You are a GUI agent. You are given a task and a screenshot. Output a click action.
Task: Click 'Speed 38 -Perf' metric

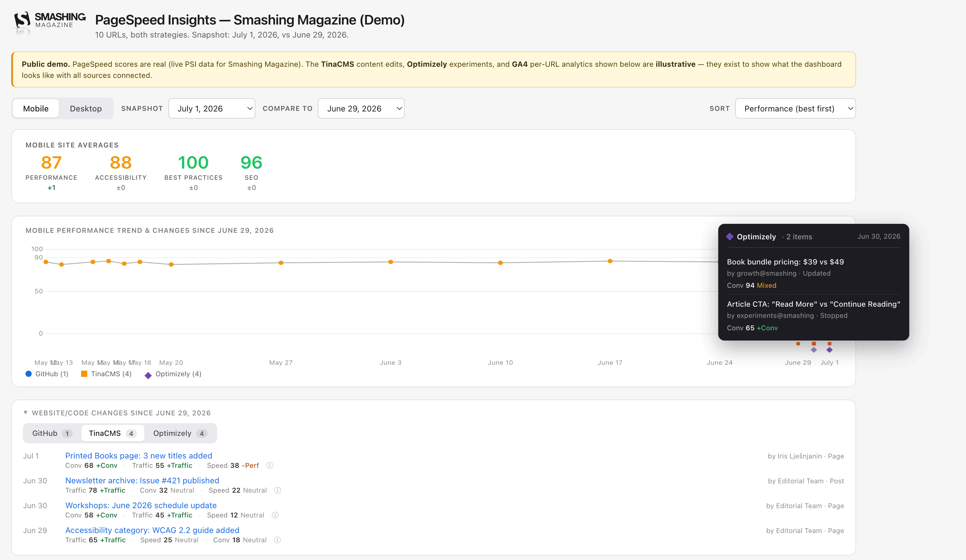(x=233, y=465)
